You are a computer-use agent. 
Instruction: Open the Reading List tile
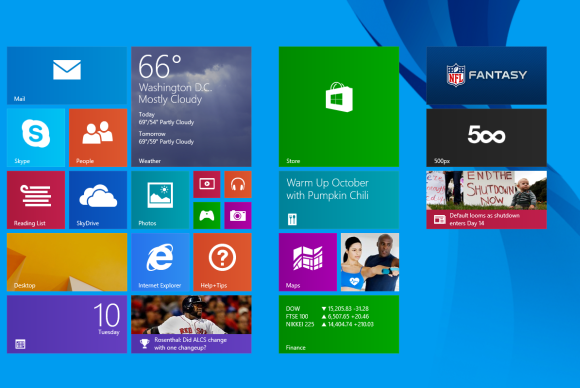[x=36, y=200]
